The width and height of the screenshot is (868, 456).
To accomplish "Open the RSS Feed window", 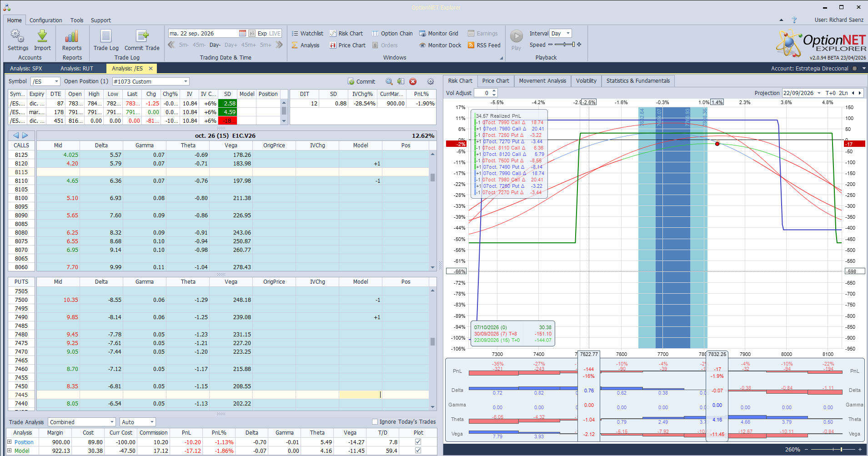I will [484, 45].
